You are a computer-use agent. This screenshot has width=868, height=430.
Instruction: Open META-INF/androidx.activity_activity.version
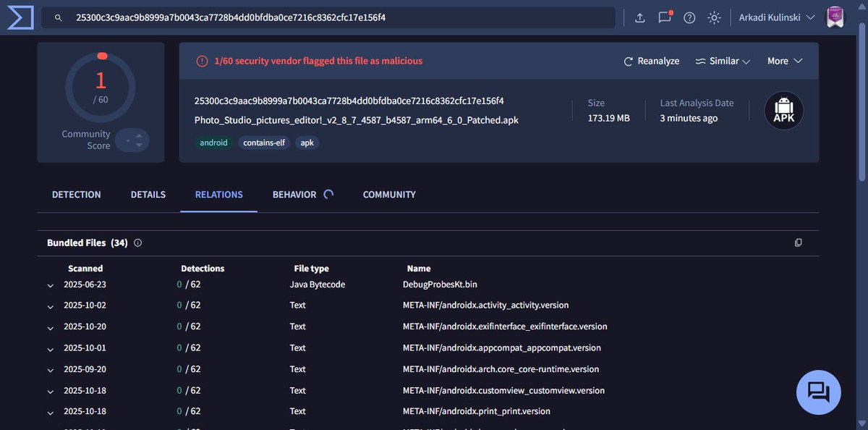click(x=486, y=305)
